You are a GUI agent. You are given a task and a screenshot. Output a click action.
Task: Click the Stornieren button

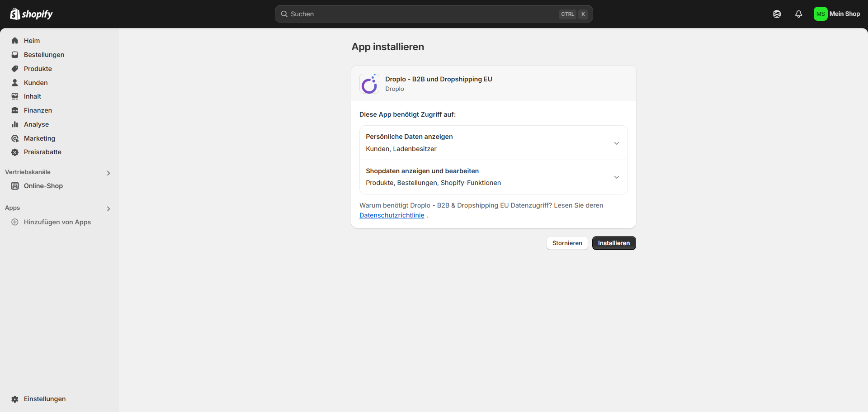pyautogui.click(x=567, y=243)
